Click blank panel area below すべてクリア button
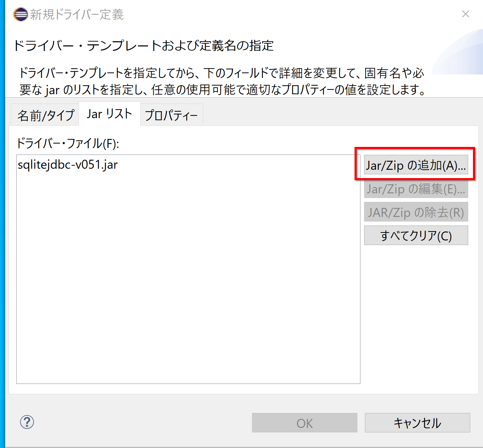This screenshot has height=448, width=483. [x=416, y=312]
